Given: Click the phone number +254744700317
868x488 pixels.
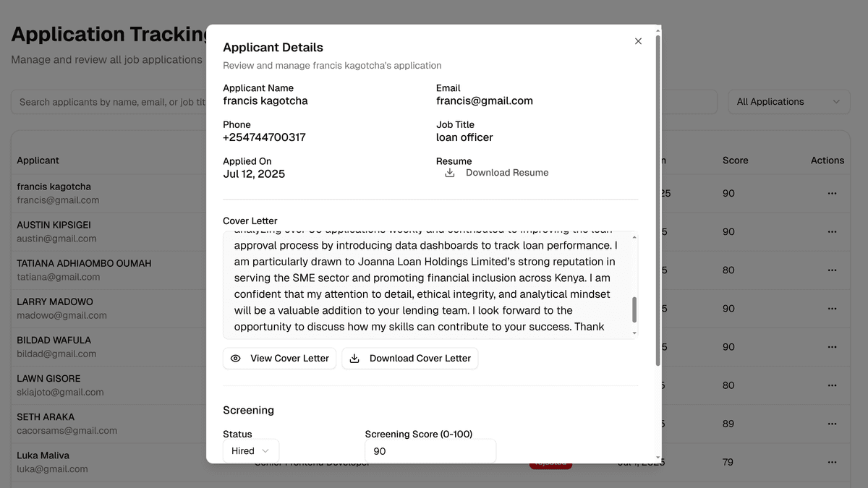Looking at the screenshot, I should pyautogui.click(x=264, y=137).
